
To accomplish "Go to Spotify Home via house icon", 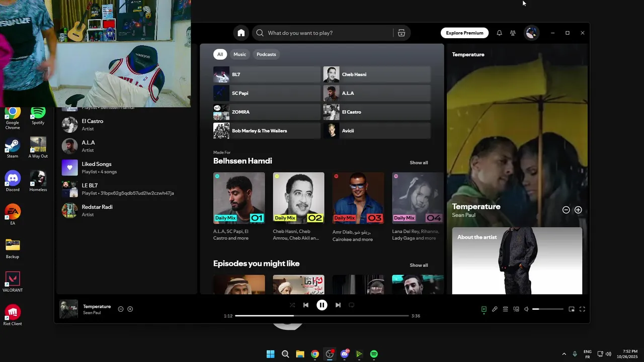I will (x=241, y=33).
